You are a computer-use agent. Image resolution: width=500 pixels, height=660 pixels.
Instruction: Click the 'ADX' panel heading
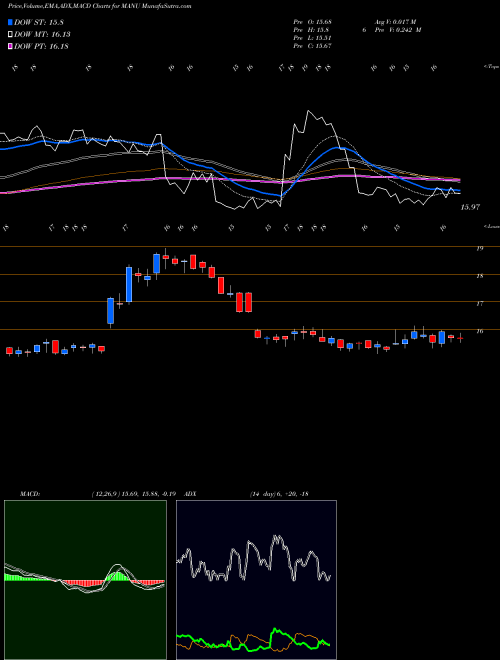(191, 494)
